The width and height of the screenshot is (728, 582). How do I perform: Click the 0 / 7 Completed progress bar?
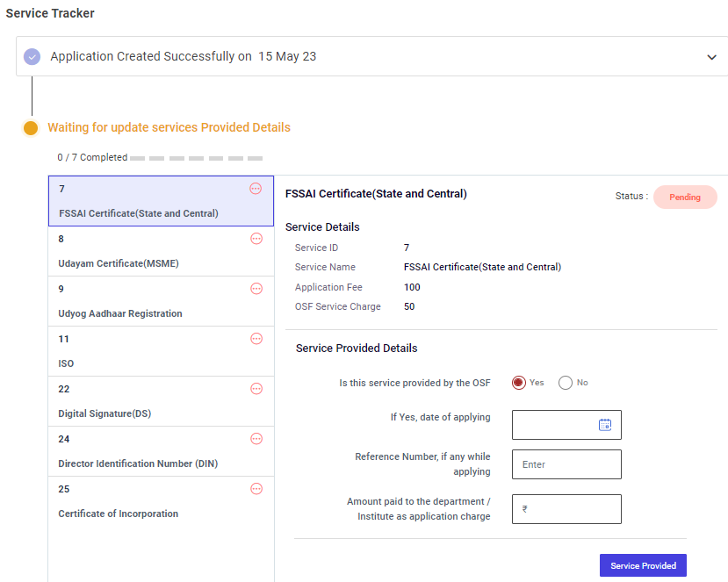point(196,159)
